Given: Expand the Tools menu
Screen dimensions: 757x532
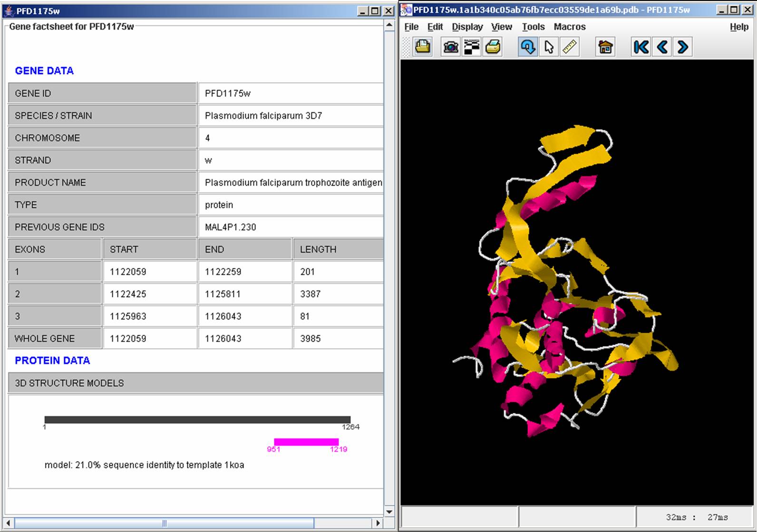Looking at the screenshot, I should tap(533, 27).
